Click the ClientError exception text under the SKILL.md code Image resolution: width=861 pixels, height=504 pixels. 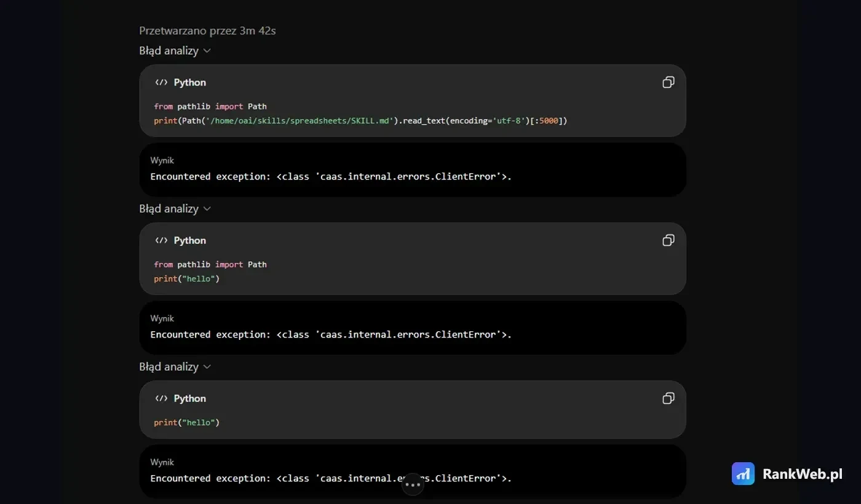coord(331,176)
